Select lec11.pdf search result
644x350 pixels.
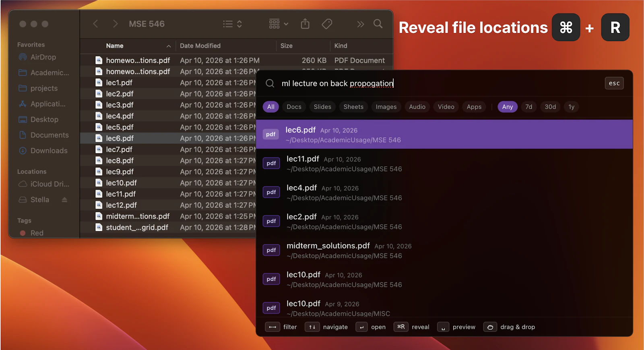444,164
